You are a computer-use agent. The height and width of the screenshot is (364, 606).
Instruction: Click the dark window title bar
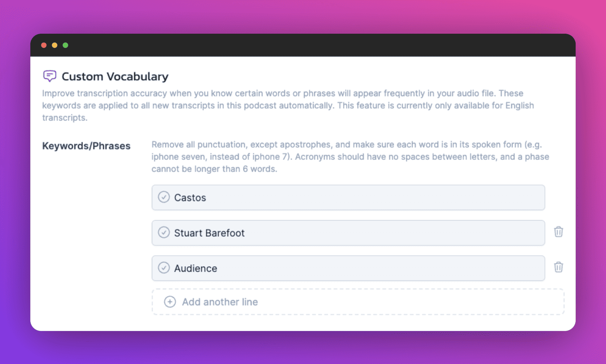tap(303, 45)
